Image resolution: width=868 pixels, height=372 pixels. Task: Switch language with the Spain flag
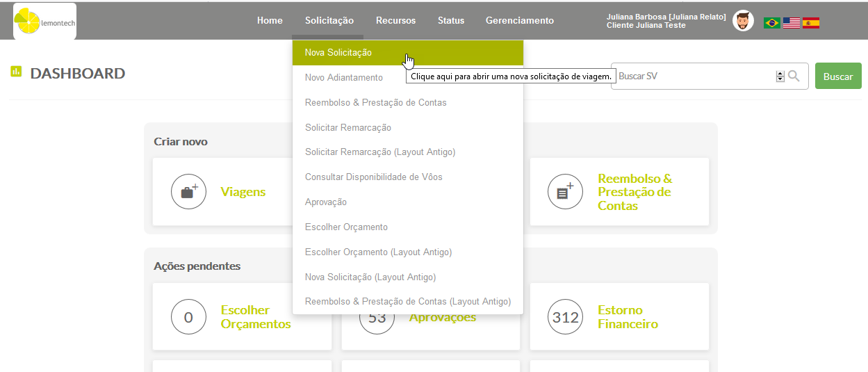(811, 23)
